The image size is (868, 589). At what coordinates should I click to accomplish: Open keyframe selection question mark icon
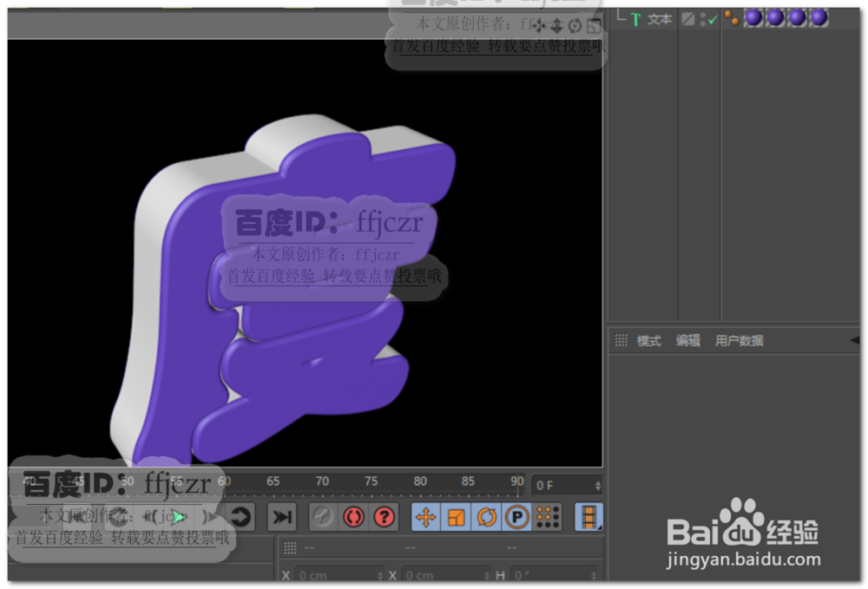(385, 517)
